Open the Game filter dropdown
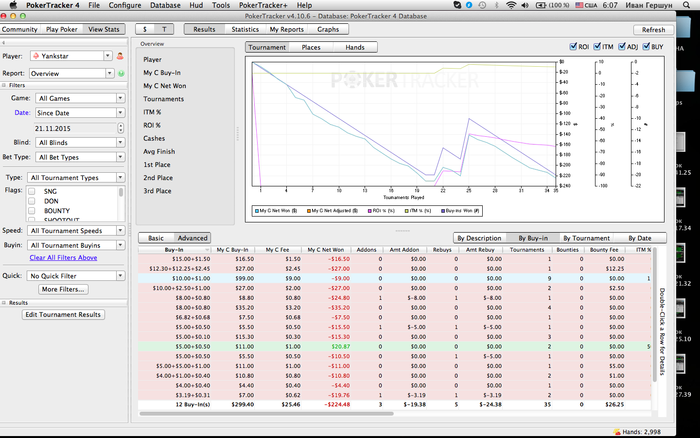 point(80,98)
